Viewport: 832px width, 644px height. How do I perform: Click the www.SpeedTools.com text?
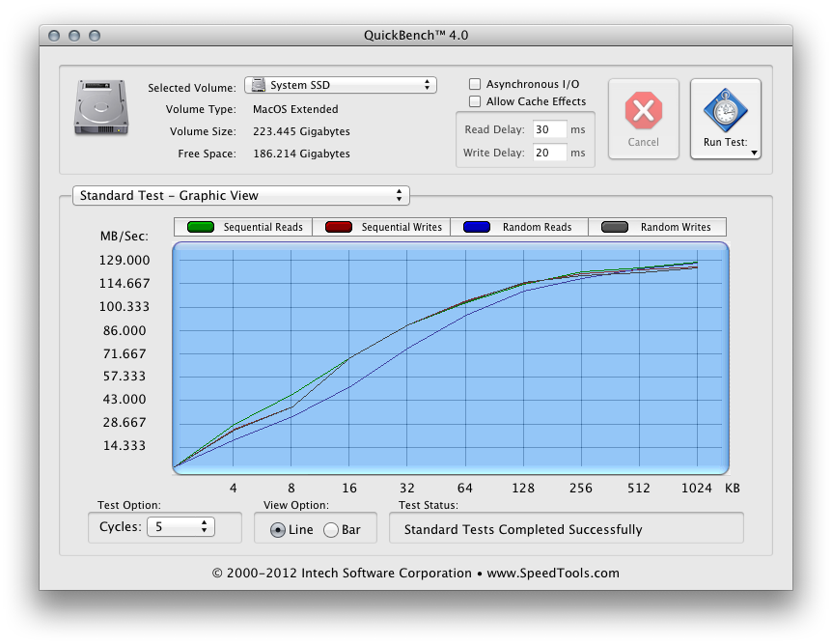pos(553,574)
